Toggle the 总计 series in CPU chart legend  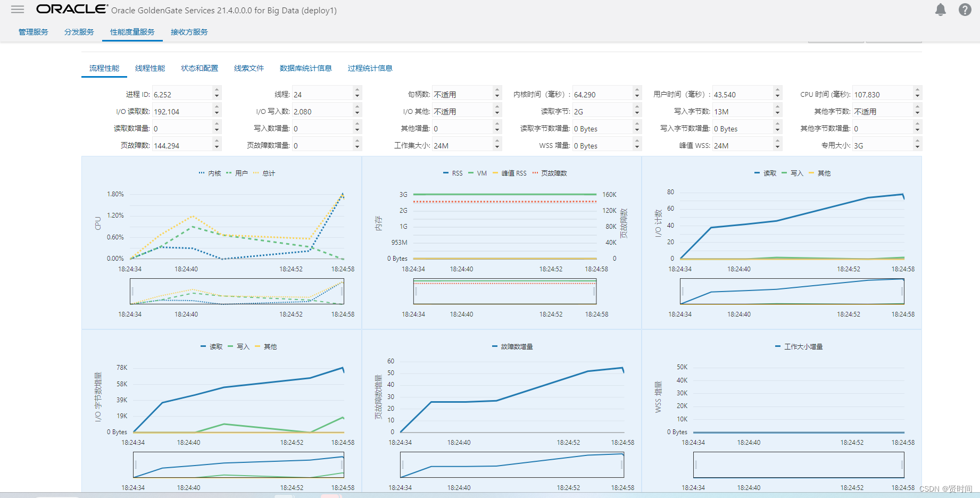[264, 173]
